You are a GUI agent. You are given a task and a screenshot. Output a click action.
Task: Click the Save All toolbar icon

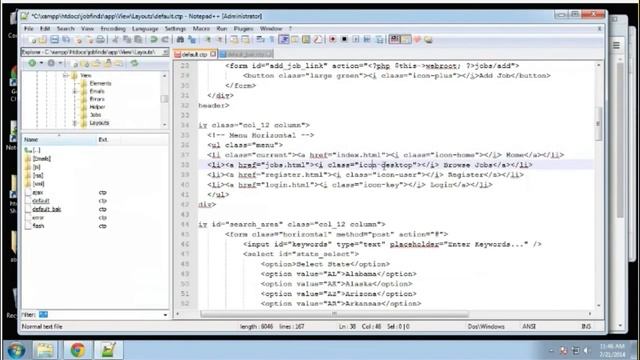(66, 40)
